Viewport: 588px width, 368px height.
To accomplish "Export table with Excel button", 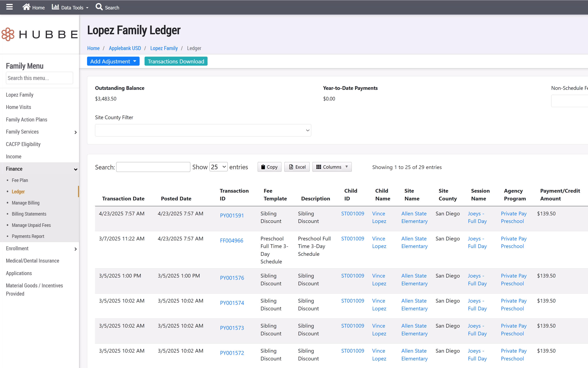I will [x=297, y=167].
